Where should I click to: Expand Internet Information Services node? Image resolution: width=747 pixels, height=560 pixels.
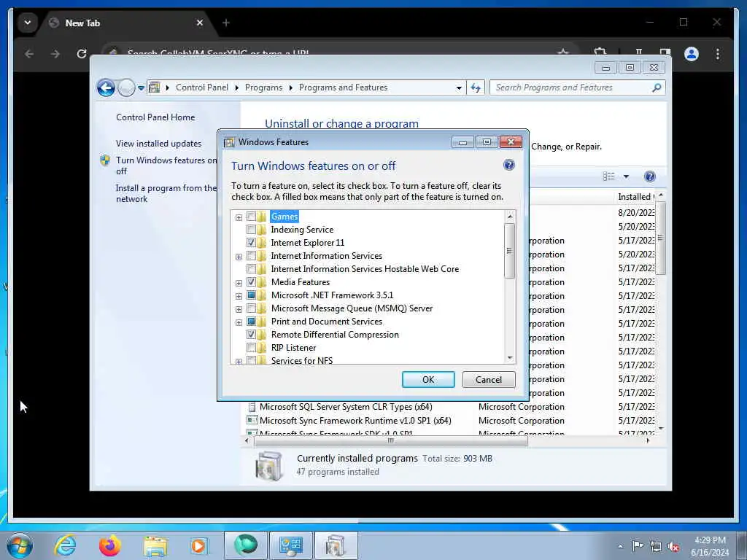click(x=239, y=257)
